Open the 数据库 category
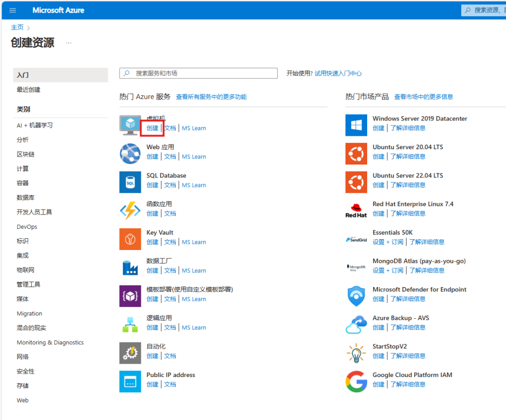 26,198
